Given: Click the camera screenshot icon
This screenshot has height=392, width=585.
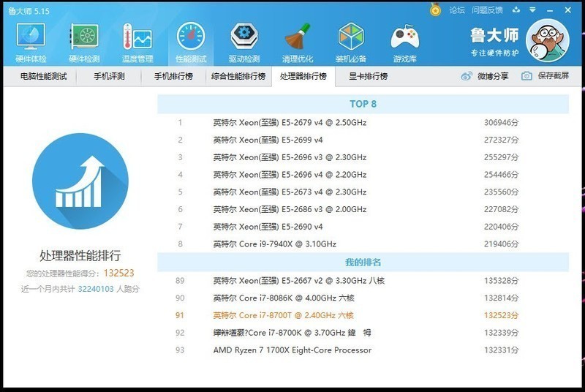Looking at the screenshot, I should click(526, 76).
